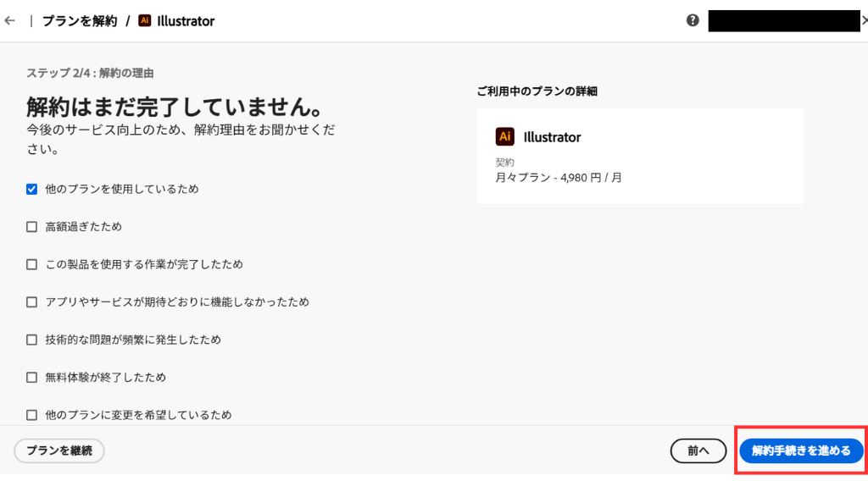Check the 高額過ぎたため checkbox

(32, 227)
